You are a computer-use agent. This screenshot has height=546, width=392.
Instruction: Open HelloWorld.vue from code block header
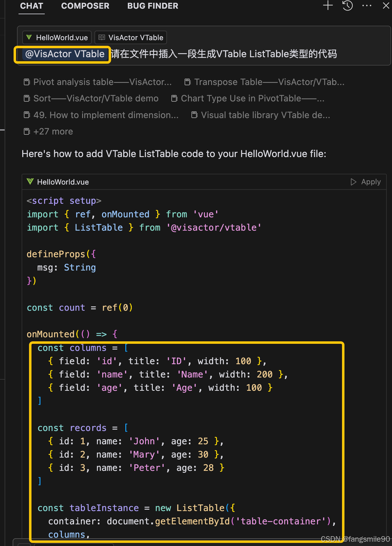pos(63,182)
